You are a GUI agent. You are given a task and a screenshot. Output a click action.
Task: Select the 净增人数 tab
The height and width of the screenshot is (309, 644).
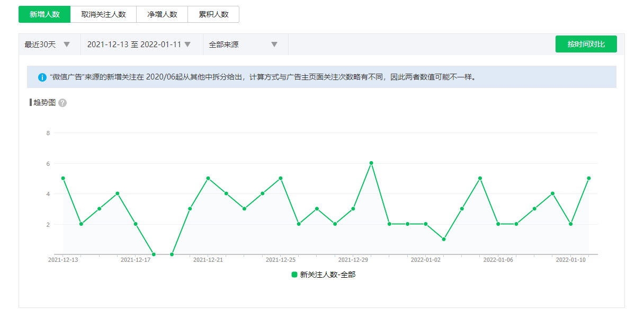click(x=162, y=14)
